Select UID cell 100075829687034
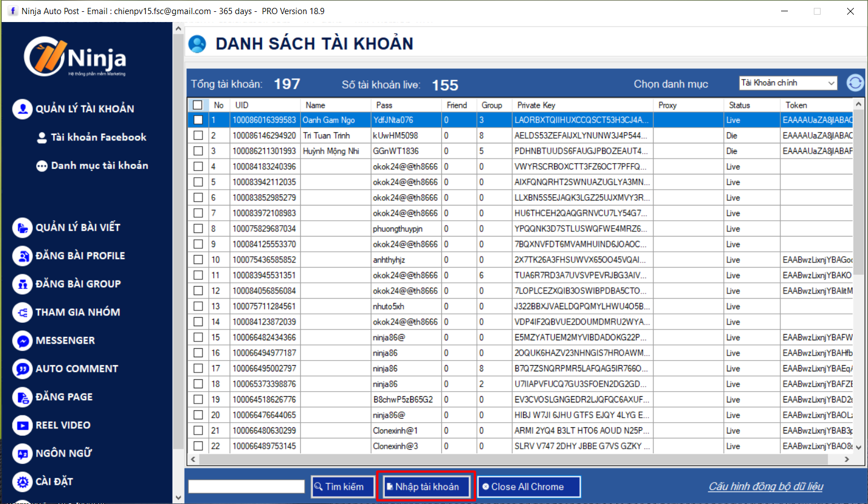This screenshot has height=504, width=868. [x=265, y=229]
